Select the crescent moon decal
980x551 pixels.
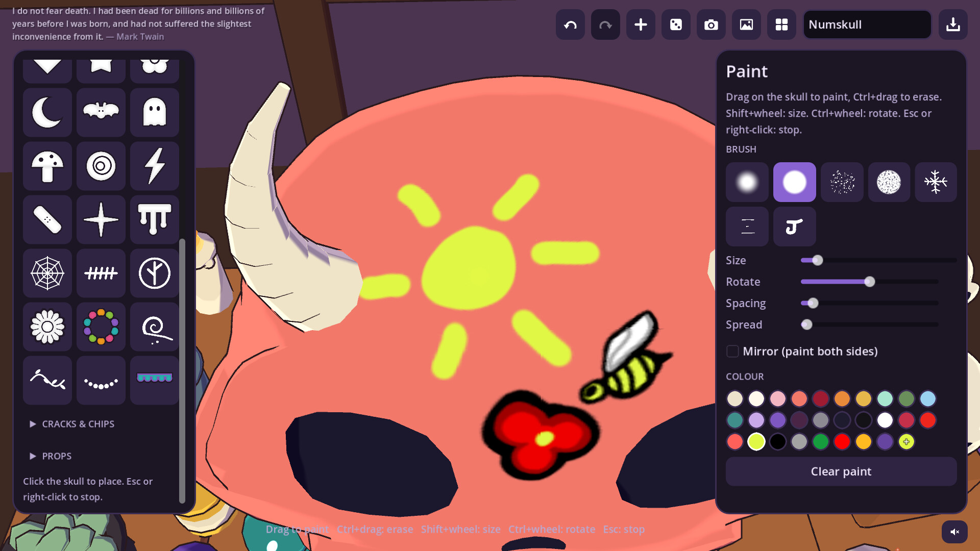click(47, 112)
